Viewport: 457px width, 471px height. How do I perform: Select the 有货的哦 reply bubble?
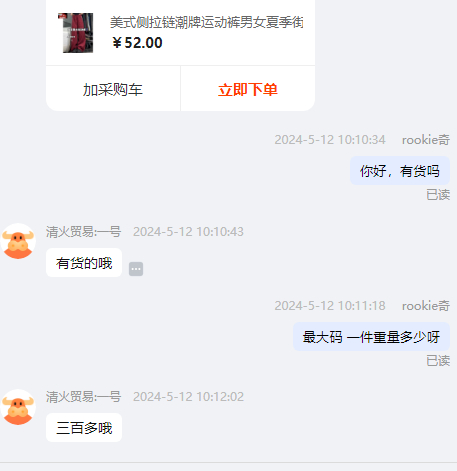pyautogui.click(x=84, y=263)
